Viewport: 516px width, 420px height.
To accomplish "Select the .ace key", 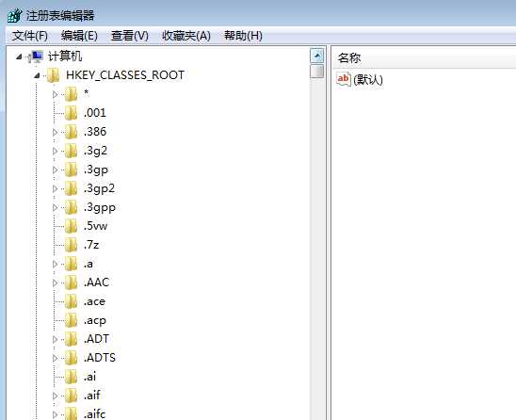I will [x=94, y=301].
